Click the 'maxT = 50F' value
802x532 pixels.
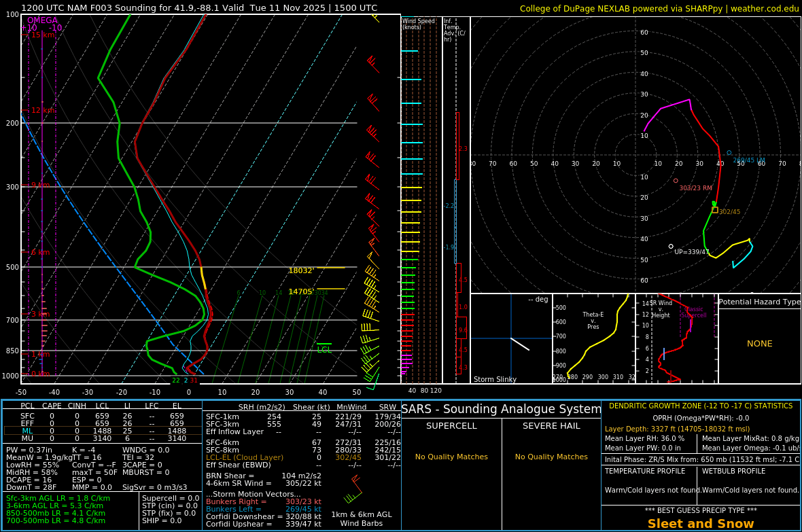(94, 472)
